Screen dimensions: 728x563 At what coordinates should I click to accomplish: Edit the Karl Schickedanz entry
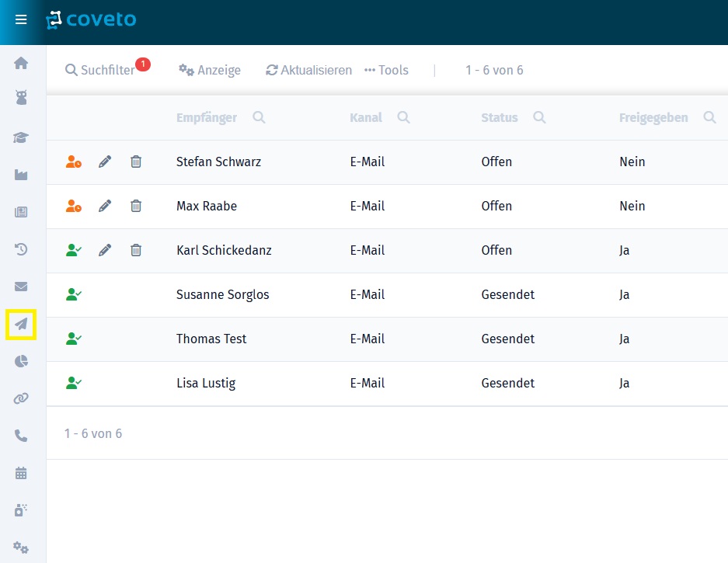tap(105, 250)
